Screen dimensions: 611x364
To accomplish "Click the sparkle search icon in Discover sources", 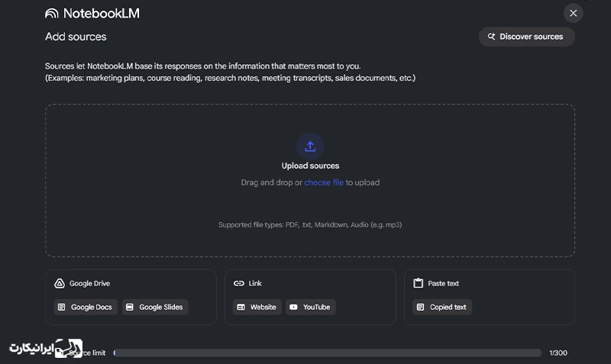I will (x=491, y=37).
